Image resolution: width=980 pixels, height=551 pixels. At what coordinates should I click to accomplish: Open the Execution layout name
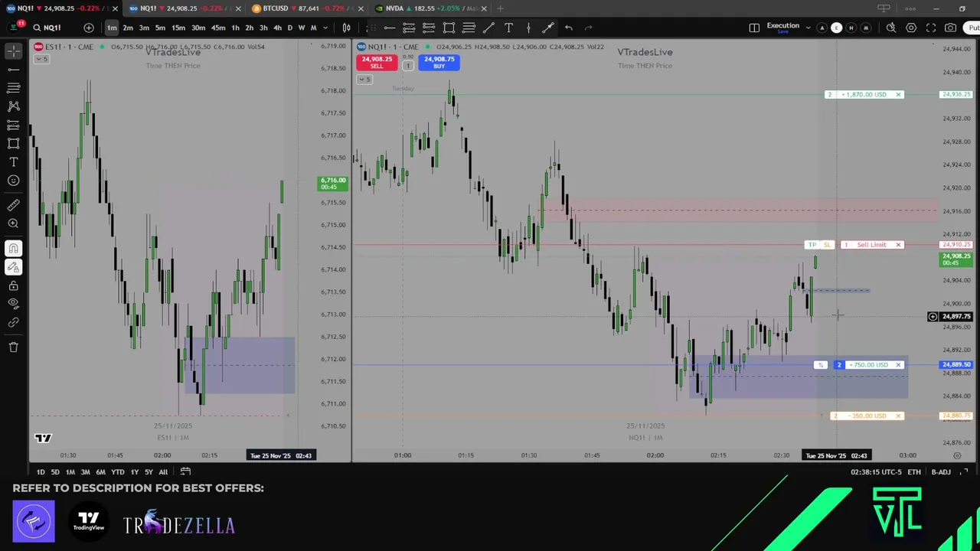point(782,25)
